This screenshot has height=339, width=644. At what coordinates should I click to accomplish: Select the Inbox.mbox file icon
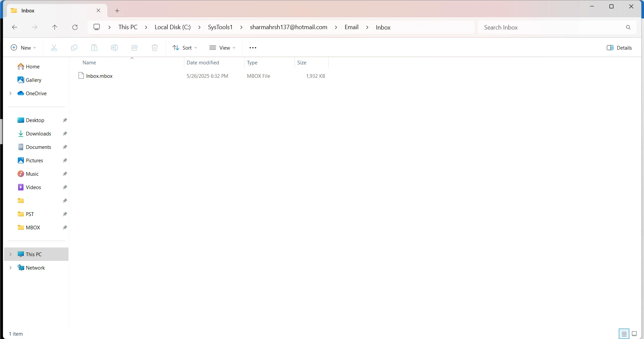[81, 76]
